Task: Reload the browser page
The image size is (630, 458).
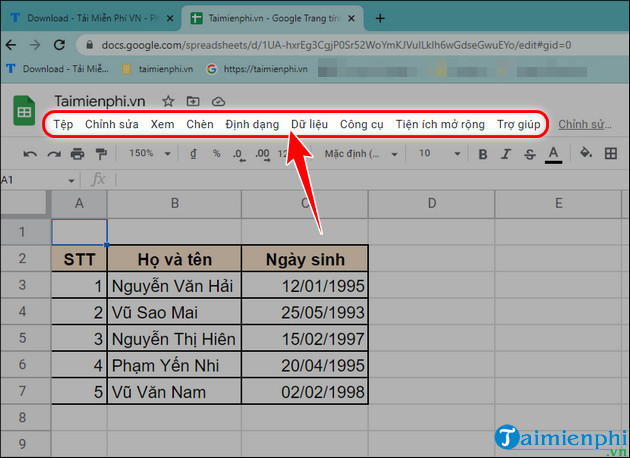Action: [59, 45]
